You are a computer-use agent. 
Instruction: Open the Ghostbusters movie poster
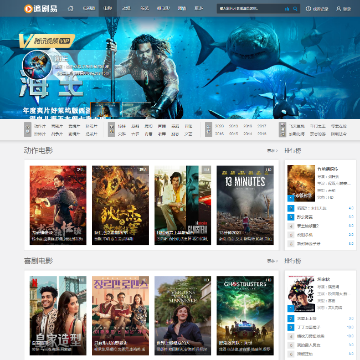pos(245,315)
